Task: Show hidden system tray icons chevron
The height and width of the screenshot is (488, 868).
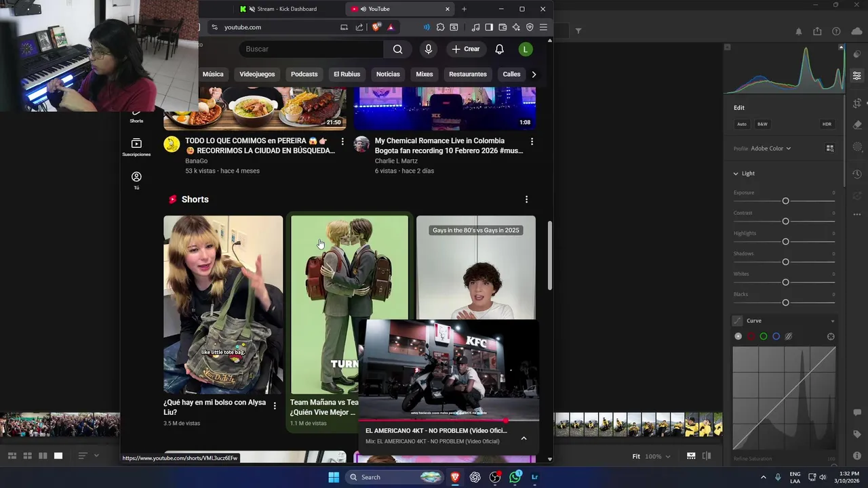Action: click(x=763, y=477)
